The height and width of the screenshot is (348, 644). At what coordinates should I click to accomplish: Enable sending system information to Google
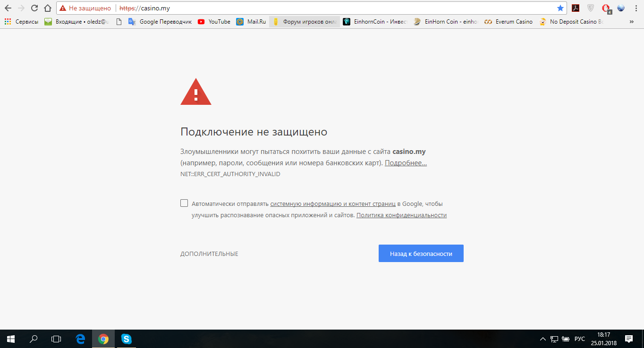pyautogui.click(x=184, y=203)
